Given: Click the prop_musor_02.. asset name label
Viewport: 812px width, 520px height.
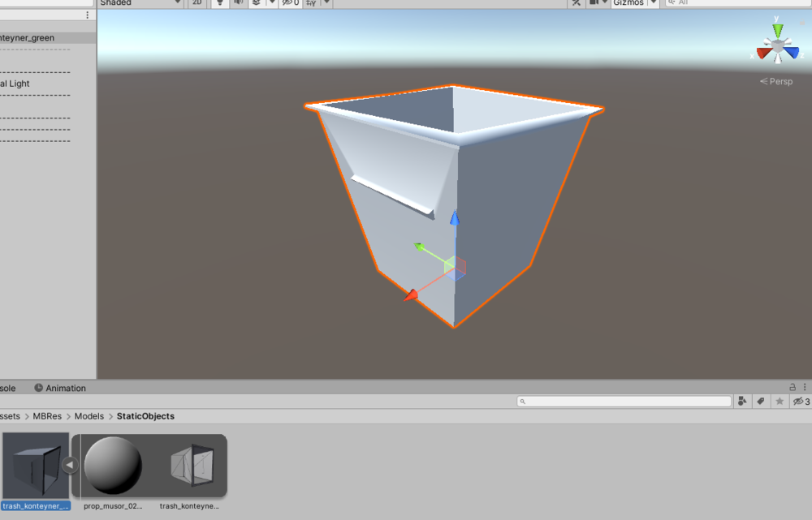Looking at the screenshot, I should click(x=113, y=506).
